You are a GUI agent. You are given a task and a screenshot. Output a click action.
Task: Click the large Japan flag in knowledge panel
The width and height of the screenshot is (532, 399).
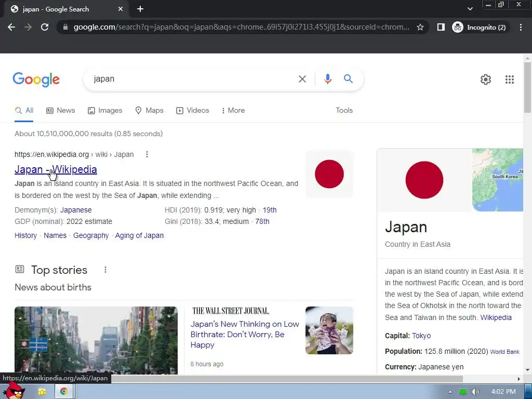(x=424, y=180)
